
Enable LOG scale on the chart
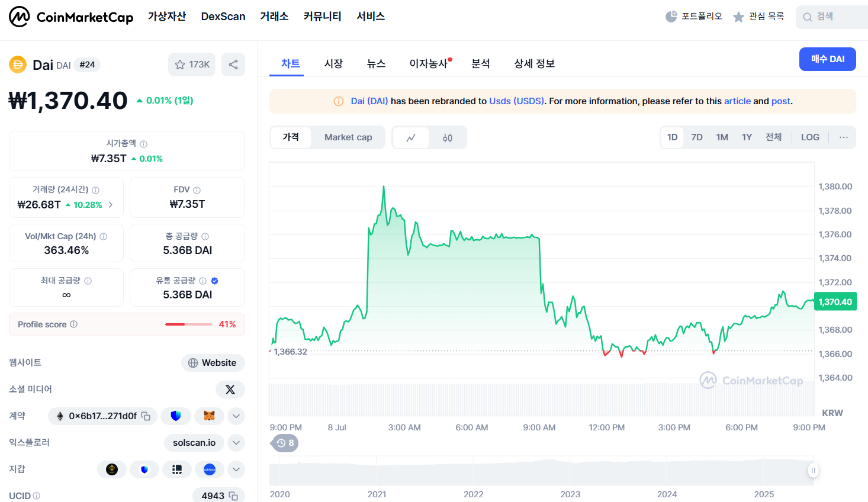[x=810, y=137]
